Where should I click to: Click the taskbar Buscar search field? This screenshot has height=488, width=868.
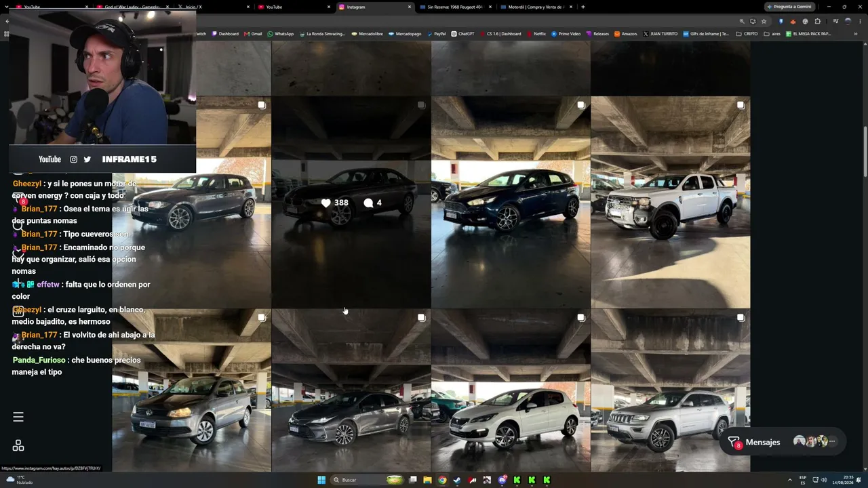pos(367,480)
